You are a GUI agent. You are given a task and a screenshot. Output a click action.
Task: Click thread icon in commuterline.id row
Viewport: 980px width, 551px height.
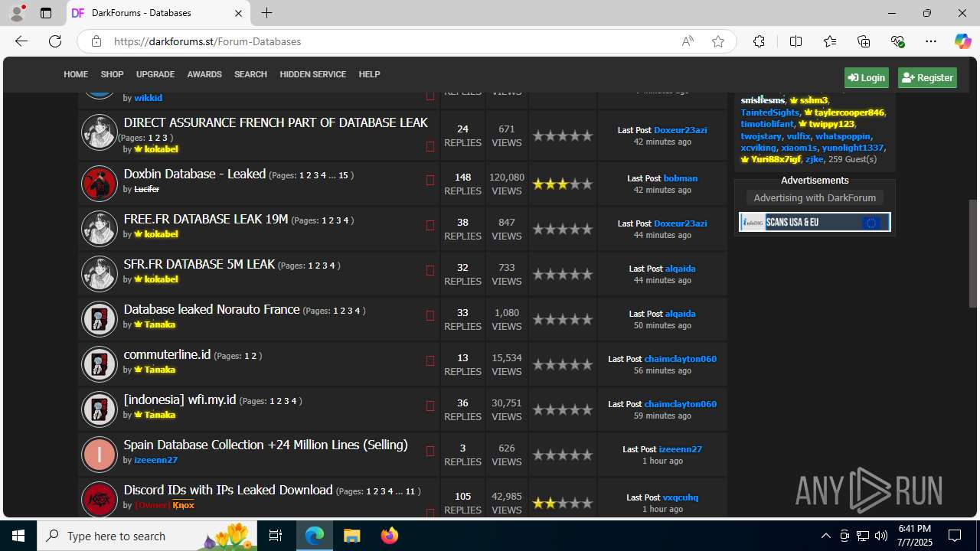point(430,361)
